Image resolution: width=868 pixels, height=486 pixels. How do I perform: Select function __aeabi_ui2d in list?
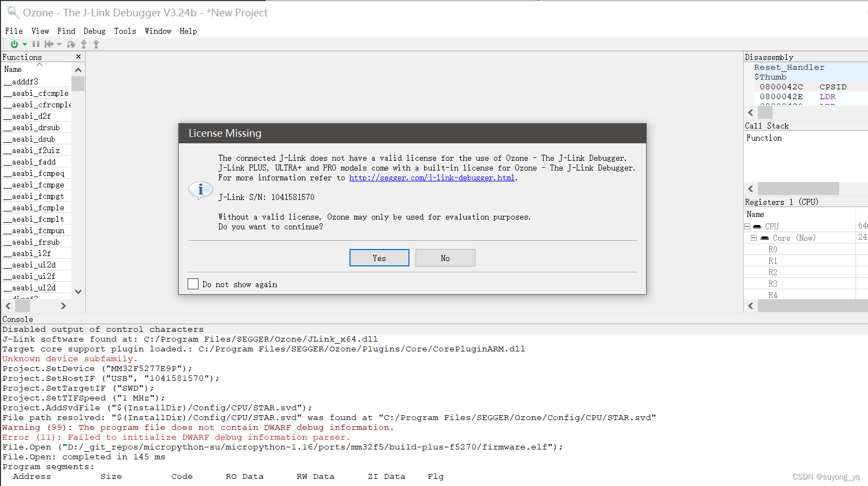point(36,265)
